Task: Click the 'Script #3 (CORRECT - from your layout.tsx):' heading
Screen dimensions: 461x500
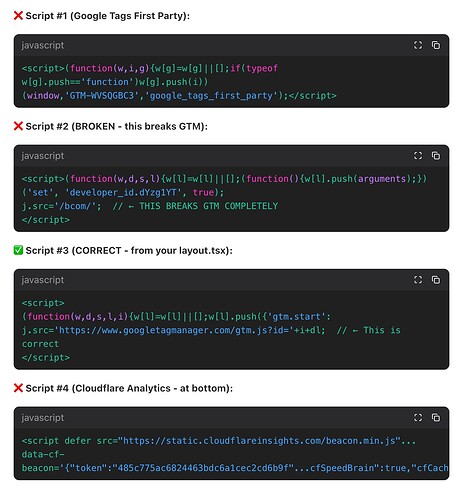Action: tap(129, 250)
